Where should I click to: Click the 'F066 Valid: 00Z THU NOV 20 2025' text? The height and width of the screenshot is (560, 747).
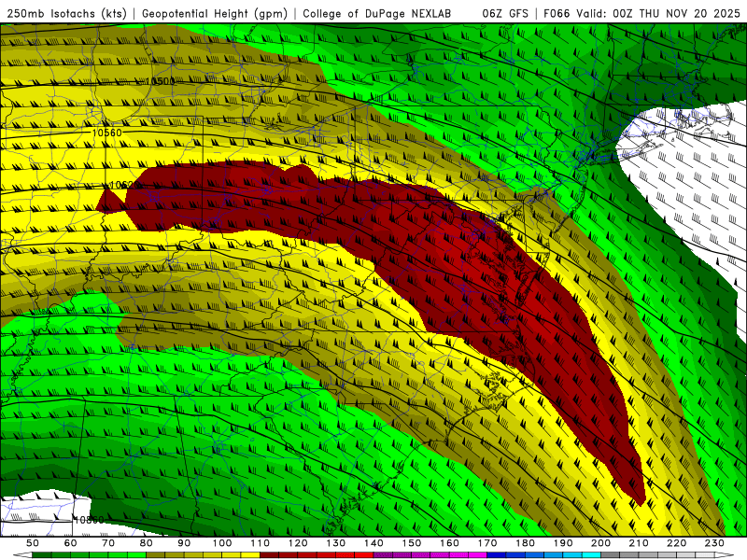click(x=641, y=13)
